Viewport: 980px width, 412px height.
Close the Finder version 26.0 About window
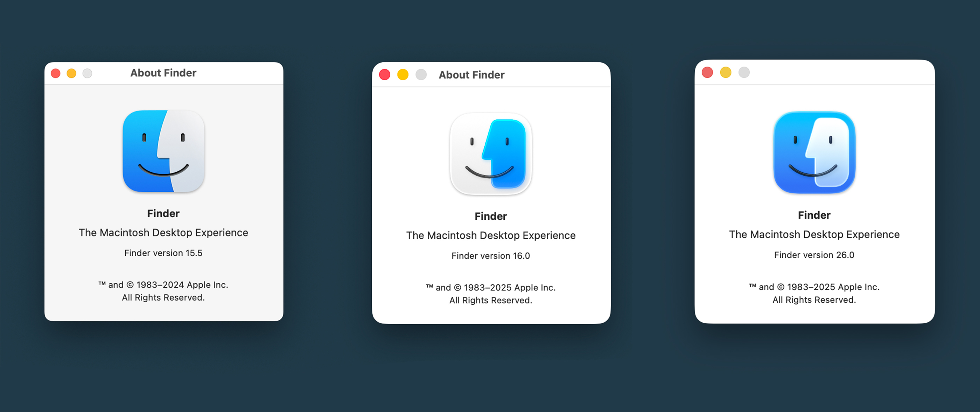pos(707,73)
